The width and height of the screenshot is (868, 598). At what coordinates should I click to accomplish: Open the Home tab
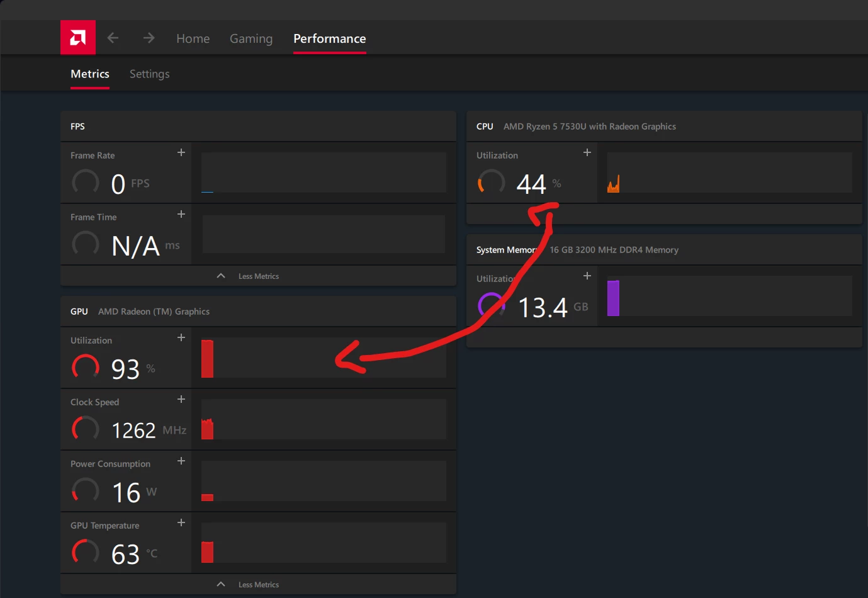[193, 38]
